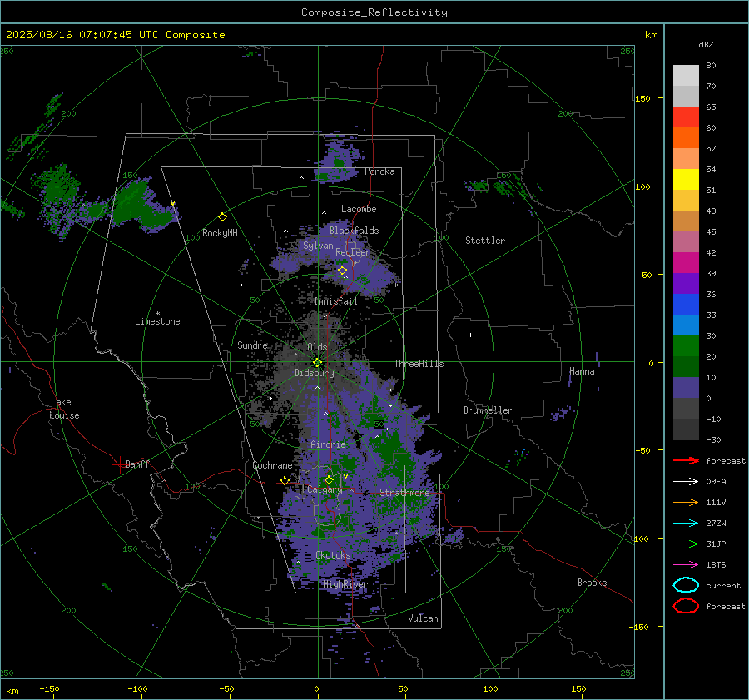Click the ThreeHills city label
The width and height of the screenshot is (749, 700).
[x=419, y=364]
